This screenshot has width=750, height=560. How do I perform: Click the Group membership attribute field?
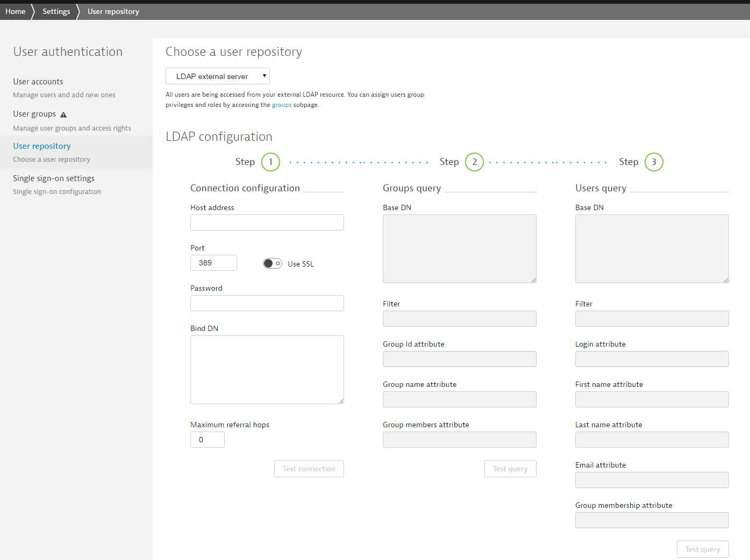click(x=652, y=520)
